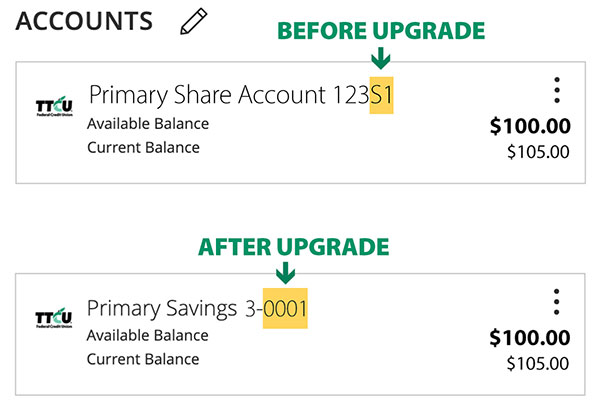Click Available Balance label in Primary Savings card

coord(148,336)
